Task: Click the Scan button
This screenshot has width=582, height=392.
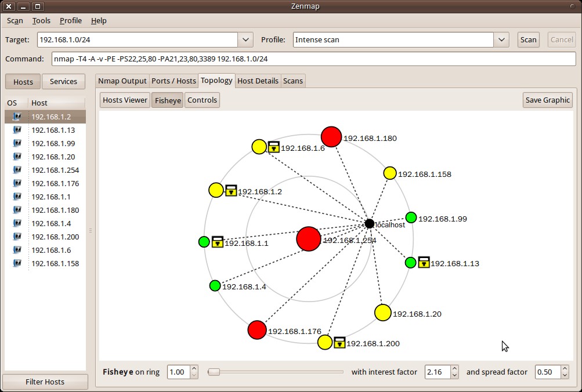Action: pos(528,39)
